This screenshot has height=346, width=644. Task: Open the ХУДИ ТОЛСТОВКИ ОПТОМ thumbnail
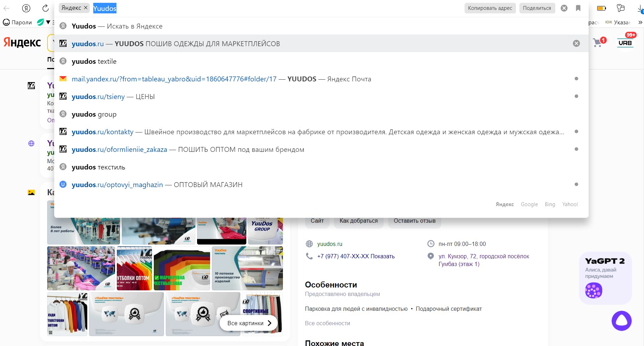[x=67, y=314]
